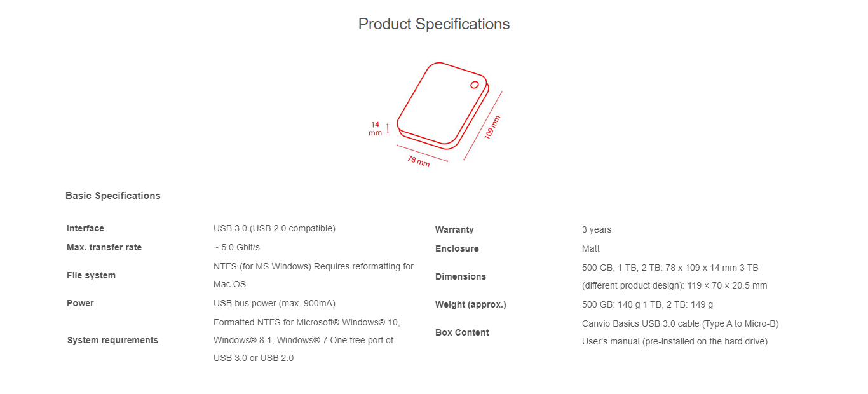Click the Product Specifications heading

pos(434,24)
